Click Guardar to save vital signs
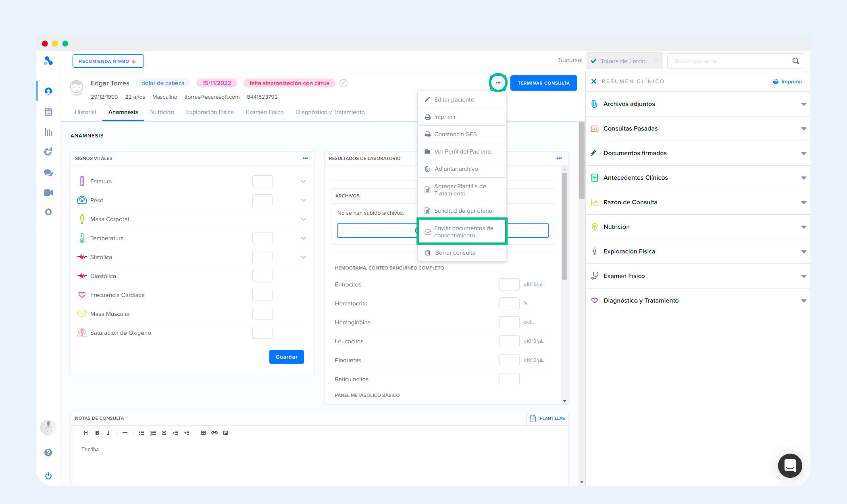 [x=286, y=357]
